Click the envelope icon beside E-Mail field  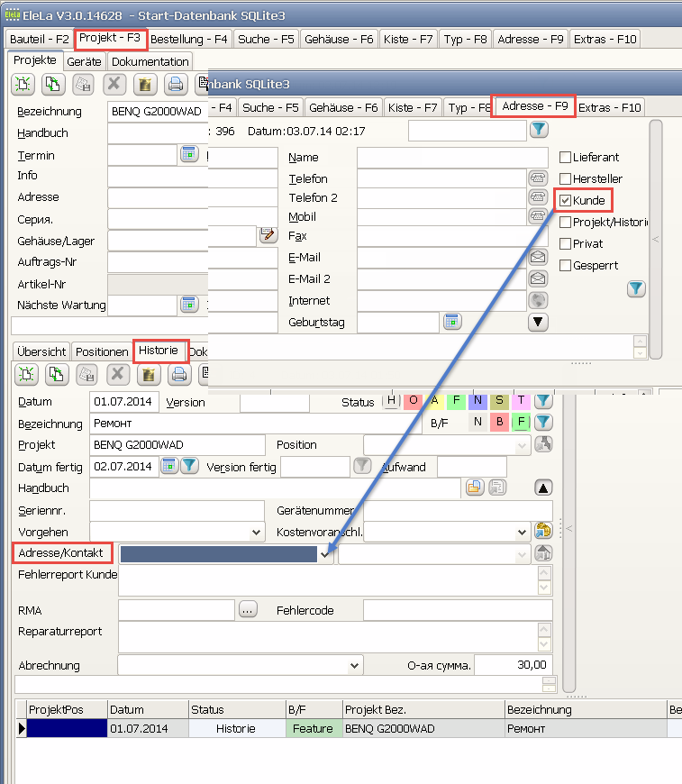(538, 257)
